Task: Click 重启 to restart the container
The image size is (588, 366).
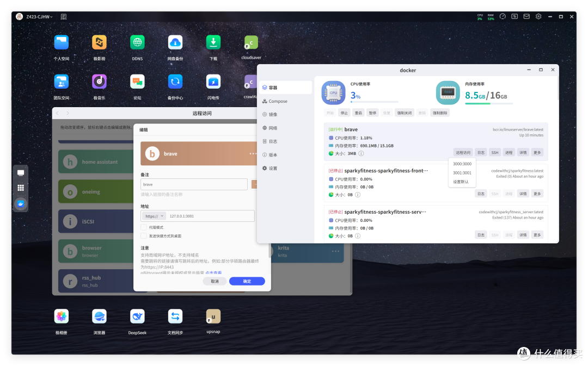Action: (358, 113)
